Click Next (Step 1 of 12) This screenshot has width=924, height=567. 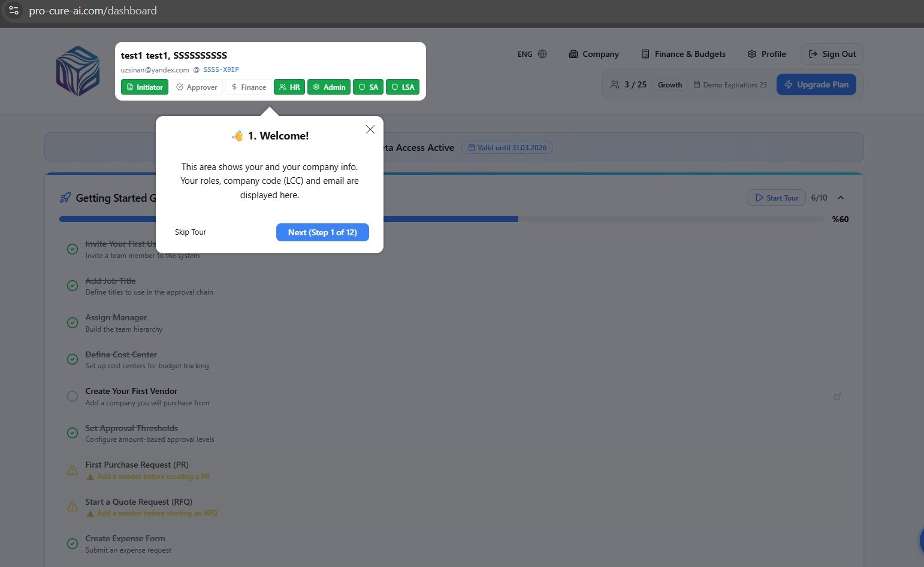tap(322, 232)
